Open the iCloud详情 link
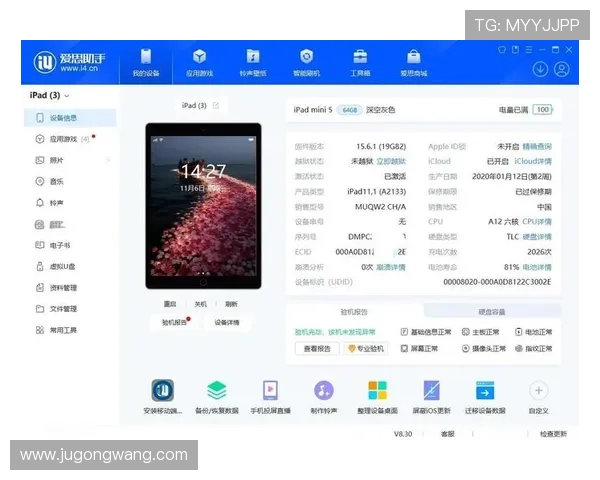 pos(533,162)
